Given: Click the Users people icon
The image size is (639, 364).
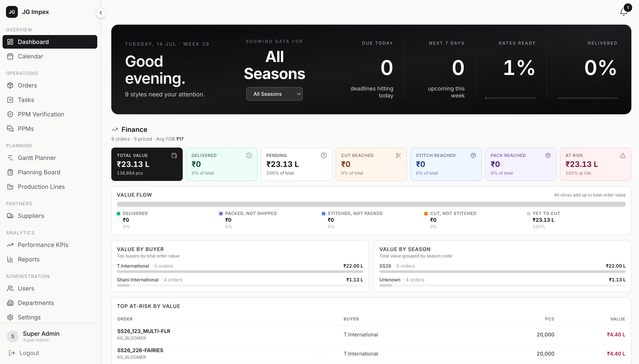Looking at the screenshot, I should click(x=10, y=288).
